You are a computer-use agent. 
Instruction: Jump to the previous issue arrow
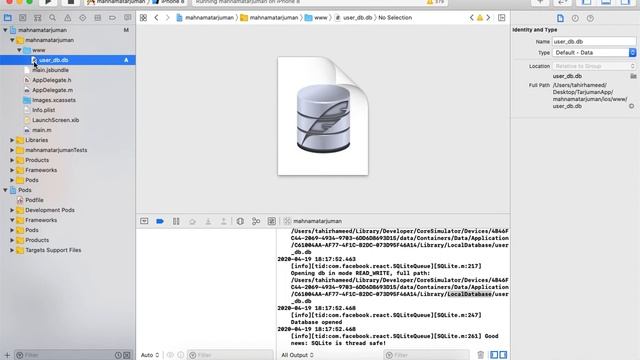pyautogui.click(x=471, y=18)
